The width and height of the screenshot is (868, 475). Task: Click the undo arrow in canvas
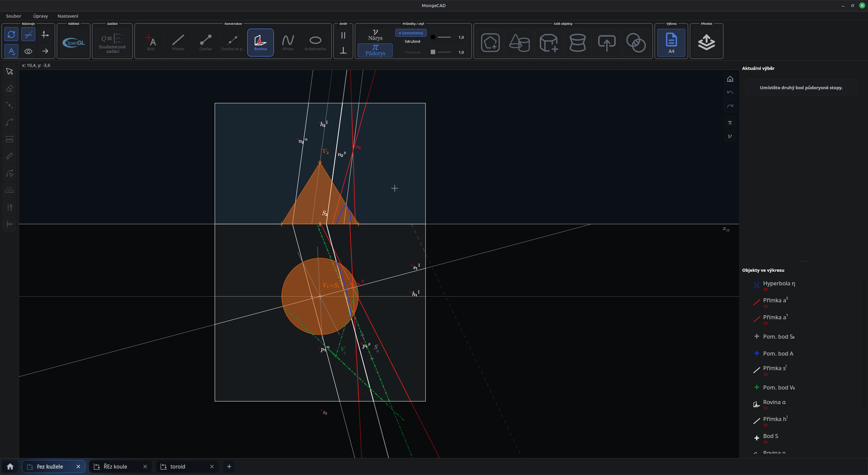pyautogui.click(x=730, y=92)
